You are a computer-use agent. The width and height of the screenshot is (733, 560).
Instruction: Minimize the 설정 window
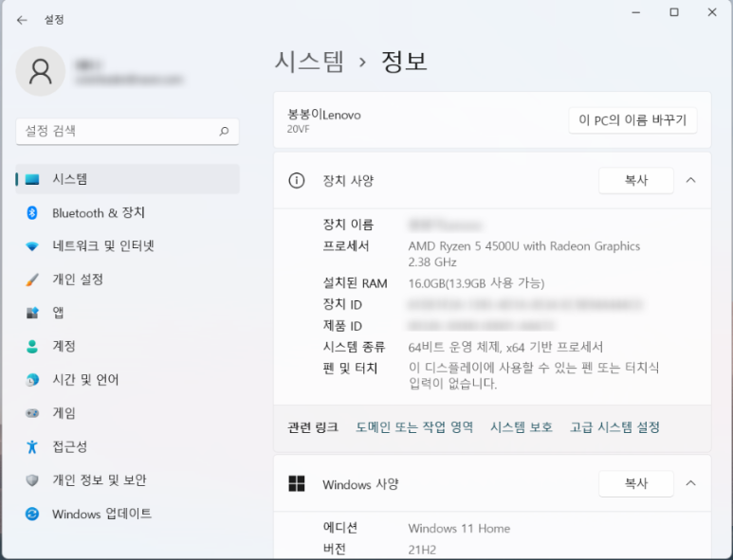click(x=635, y=12)
